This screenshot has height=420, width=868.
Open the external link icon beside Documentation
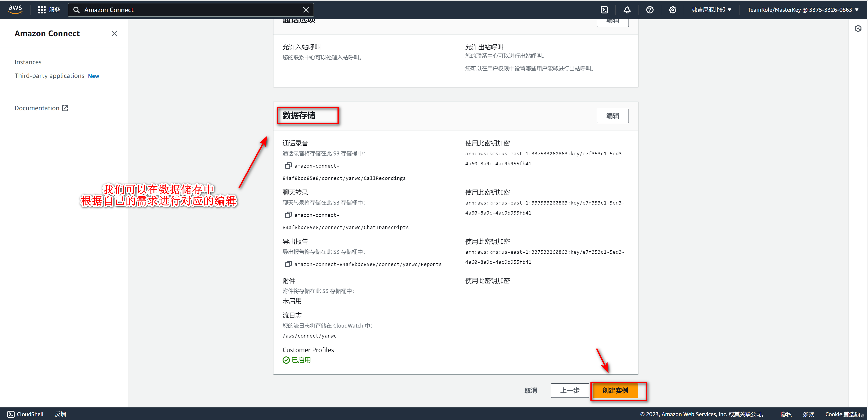65,108
